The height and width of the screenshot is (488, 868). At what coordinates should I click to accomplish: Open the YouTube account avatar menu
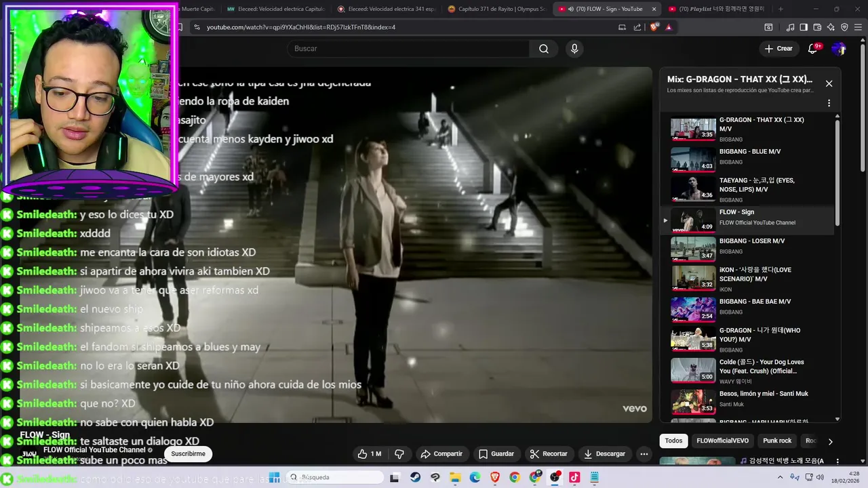tap(839, 49)
